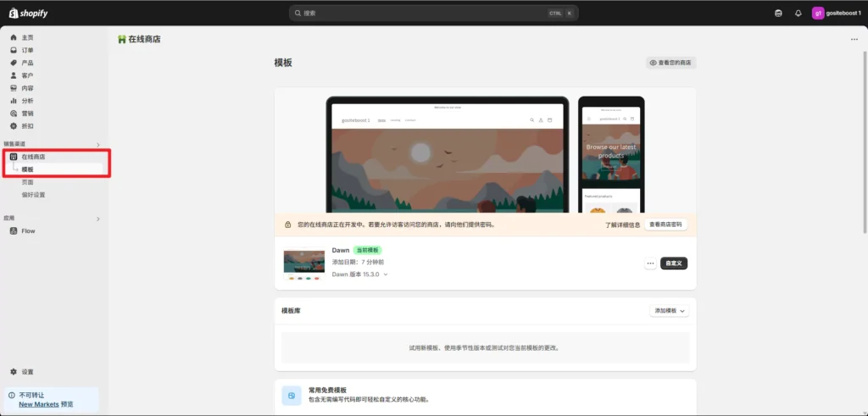Open 产品 in the sidebar

point(27,63)
